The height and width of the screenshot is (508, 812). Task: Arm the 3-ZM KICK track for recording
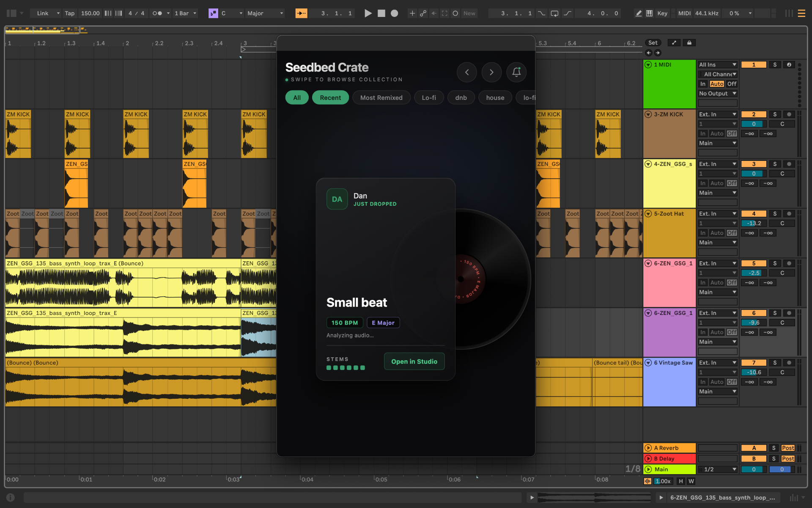[789, 114]
